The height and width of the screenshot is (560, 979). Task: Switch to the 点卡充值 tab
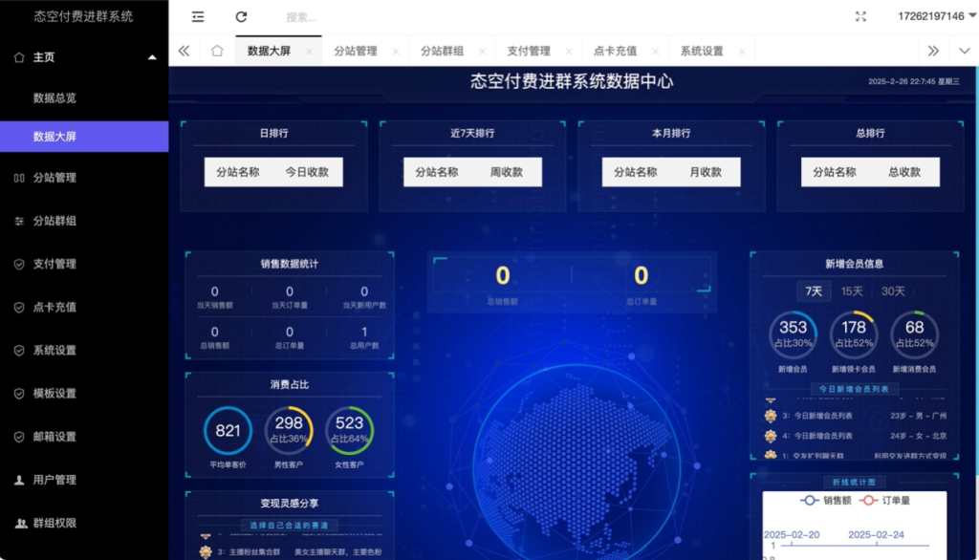pos(615,52)
